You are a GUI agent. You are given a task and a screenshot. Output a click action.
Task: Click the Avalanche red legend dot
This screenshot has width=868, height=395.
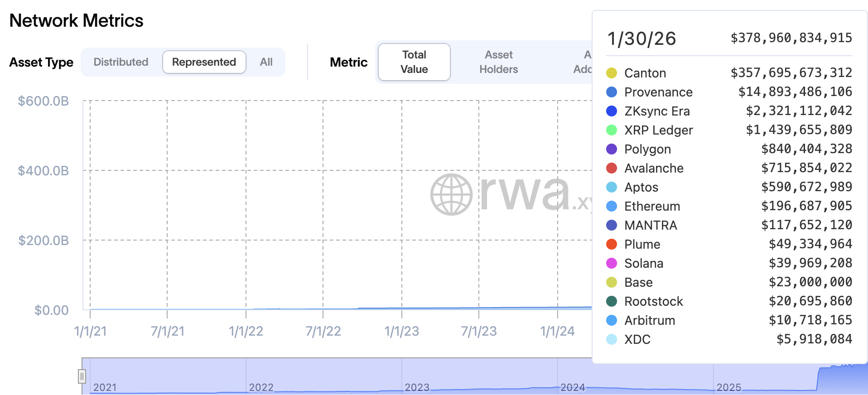pyautogui.click(x=612, y=168)
